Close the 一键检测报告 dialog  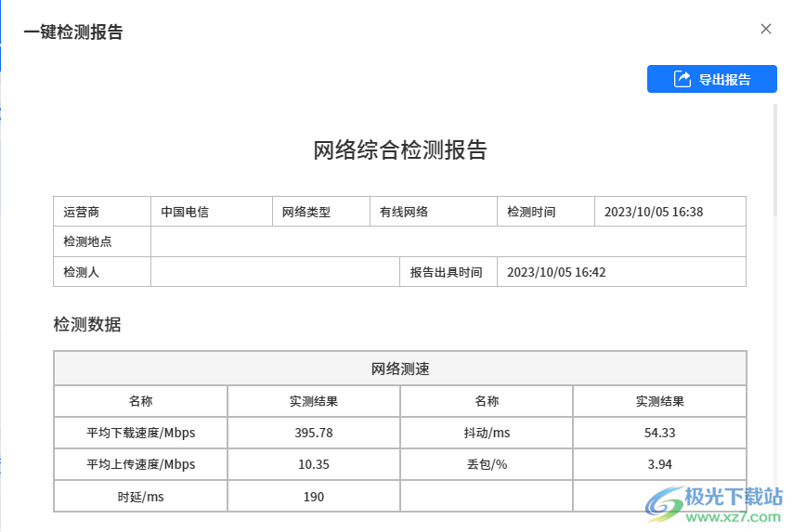pos(766,29)
